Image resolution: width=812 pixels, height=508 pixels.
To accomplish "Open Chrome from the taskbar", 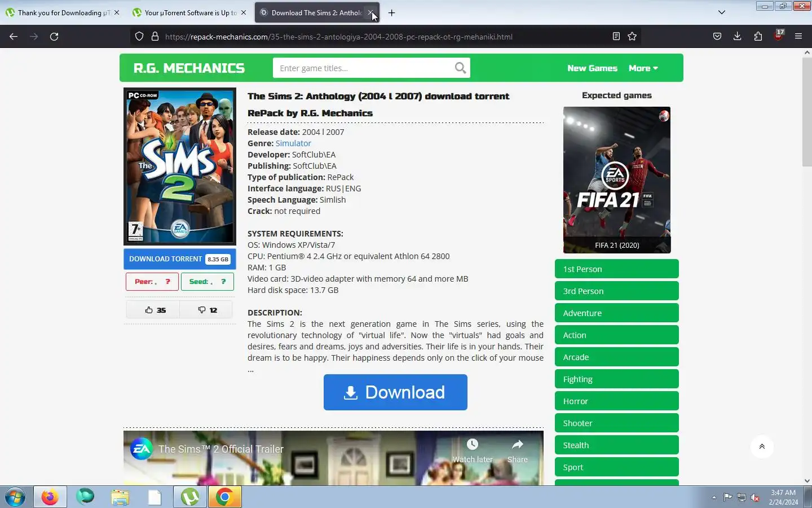I will coord(224,497).
